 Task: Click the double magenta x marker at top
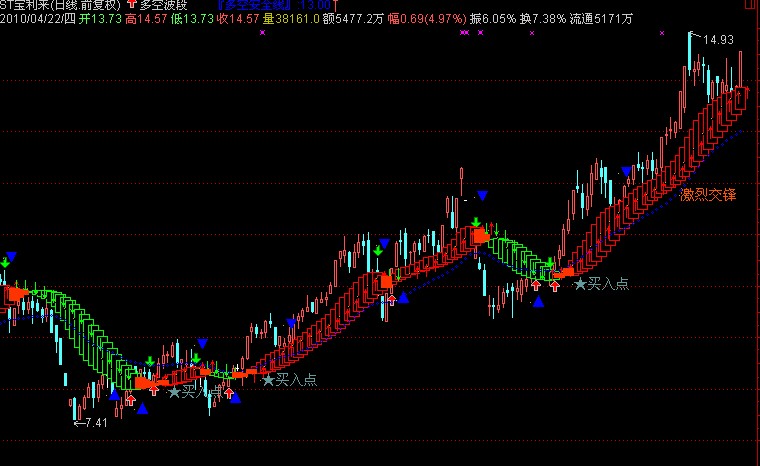coord(464,32)
